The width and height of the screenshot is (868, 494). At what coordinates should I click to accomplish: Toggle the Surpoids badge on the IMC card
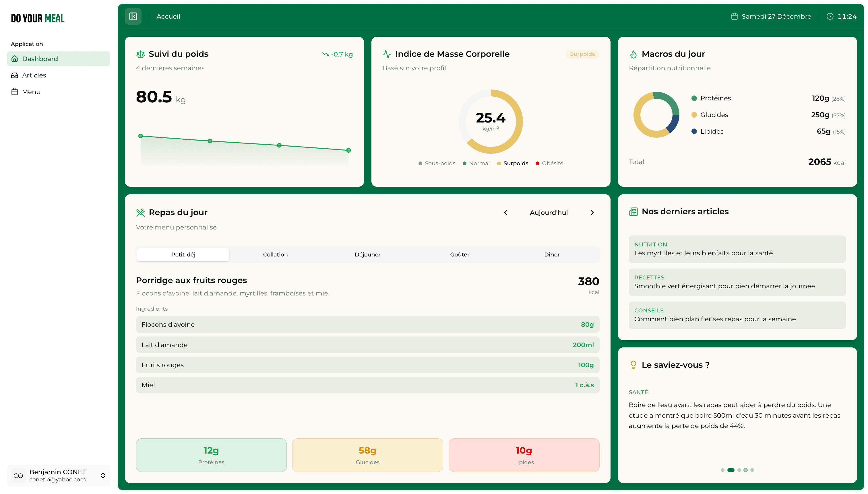(x=582, y=54)
